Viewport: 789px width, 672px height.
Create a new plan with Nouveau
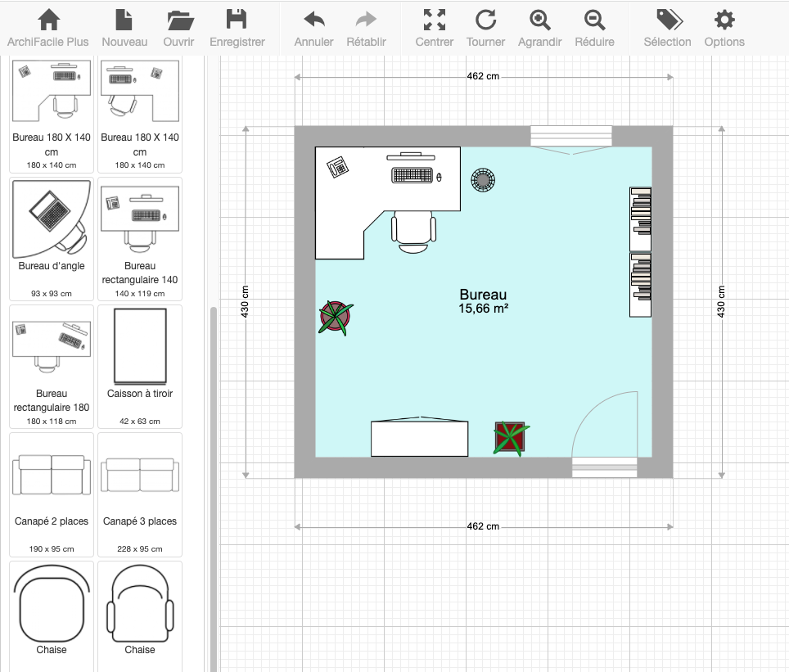click(124, 20)
